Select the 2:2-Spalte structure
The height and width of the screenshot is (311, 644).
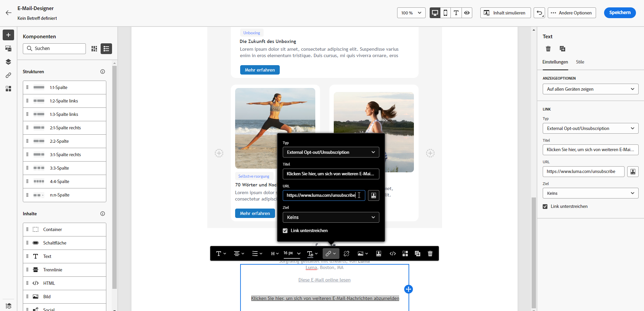[64, 141]
